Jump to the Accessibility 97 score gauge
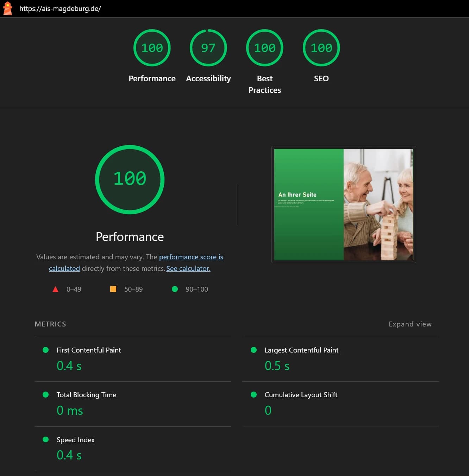 click(x=208, y=48)
